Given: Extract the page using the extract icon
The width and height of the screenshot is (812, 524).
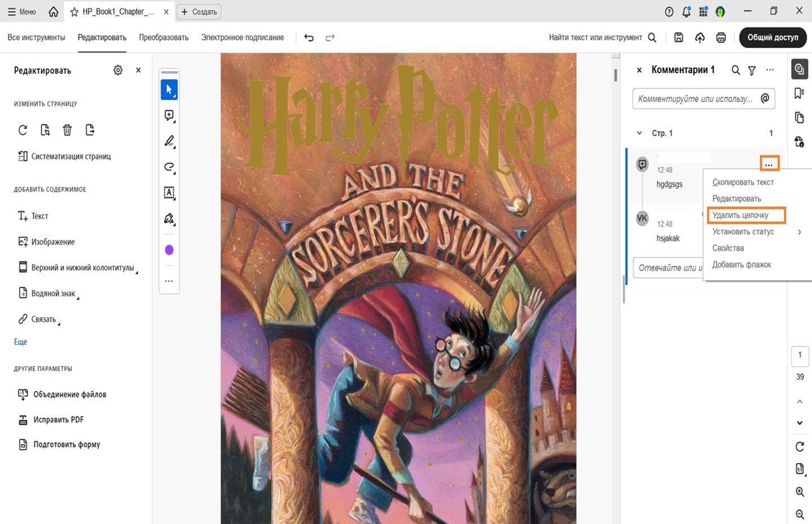Looking at the screenshot, I should click(x=90, y=130).
